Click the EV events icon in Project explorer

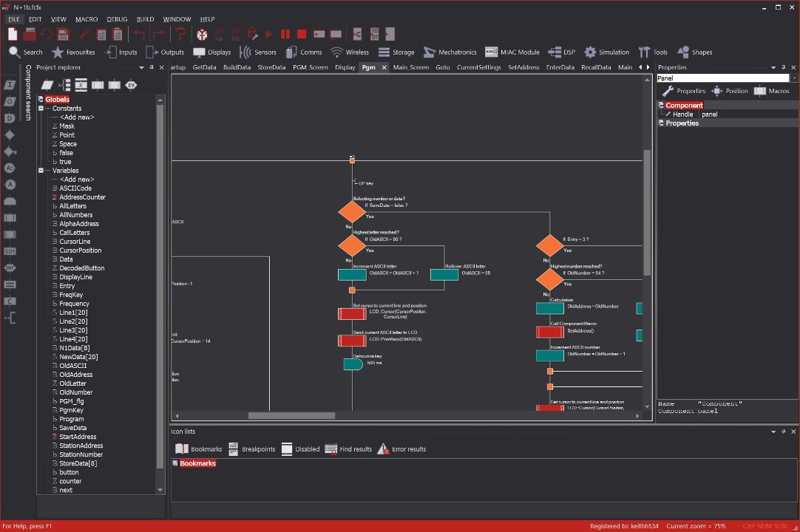pos(131,85)
